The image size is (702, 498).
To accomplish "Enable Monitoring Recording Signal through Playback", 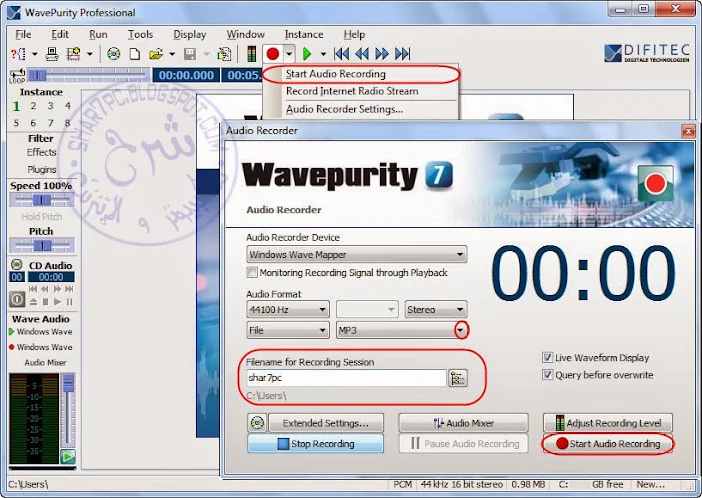I will pyautogui.click(x=252, y=272).
